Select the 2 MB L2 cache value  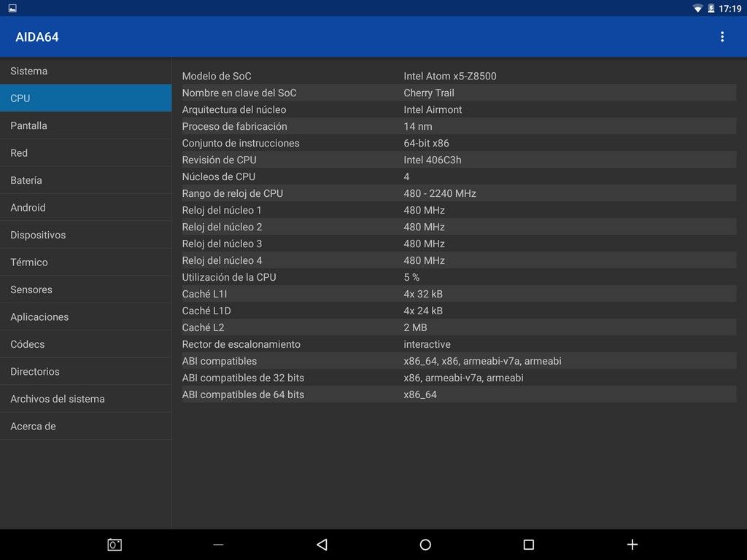[x=415, y=327]
